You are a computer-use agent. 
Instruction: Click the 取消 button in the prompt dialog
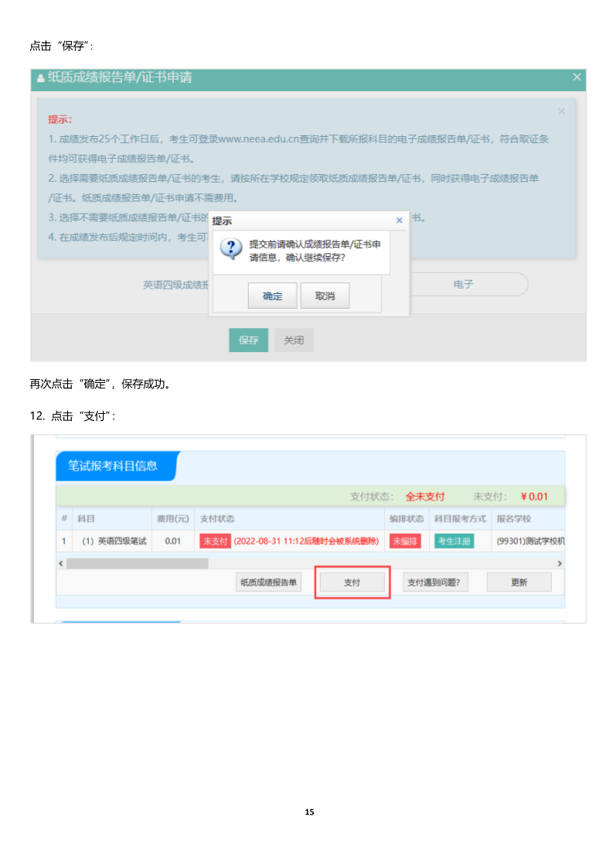pyautogui.click(x=325, y=296)
